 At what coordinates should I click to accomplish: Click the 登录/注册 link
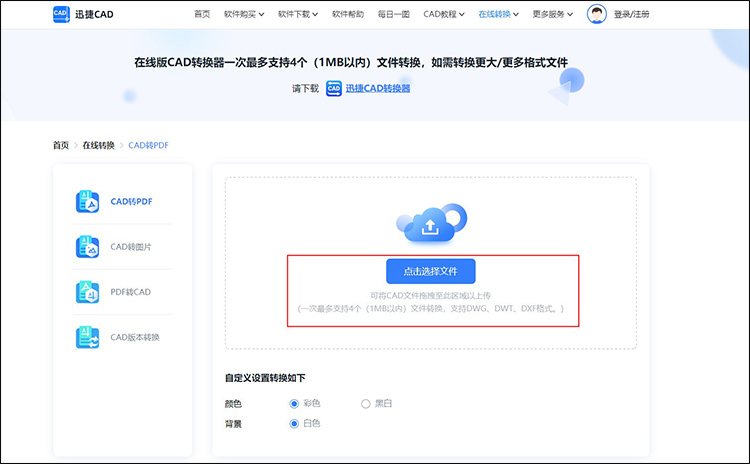pyautogui.click(x=631, y=14)
